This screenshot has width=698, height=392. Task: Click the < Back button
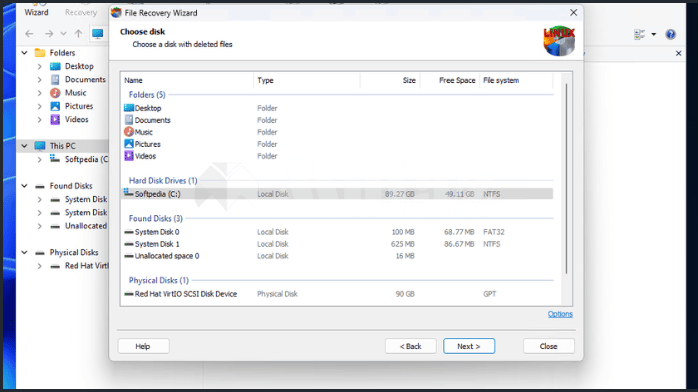coord(410,346)
